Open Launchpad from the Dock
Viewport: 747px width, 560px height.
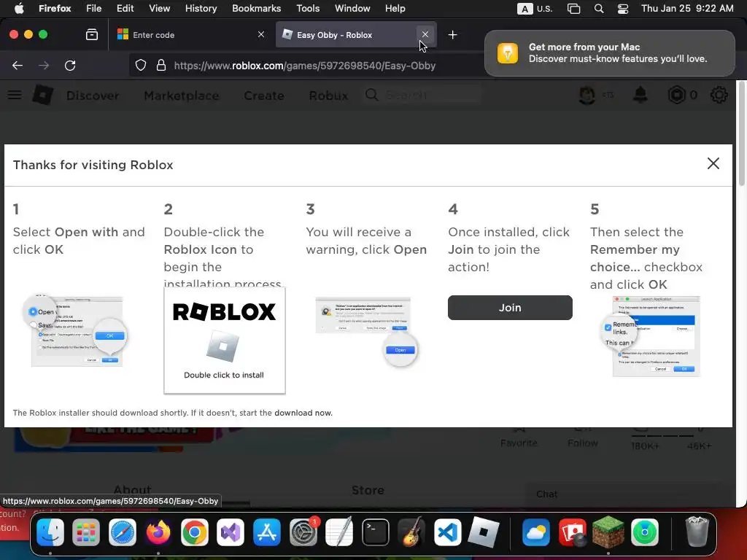pyautogui.click(x=86, y=532)
